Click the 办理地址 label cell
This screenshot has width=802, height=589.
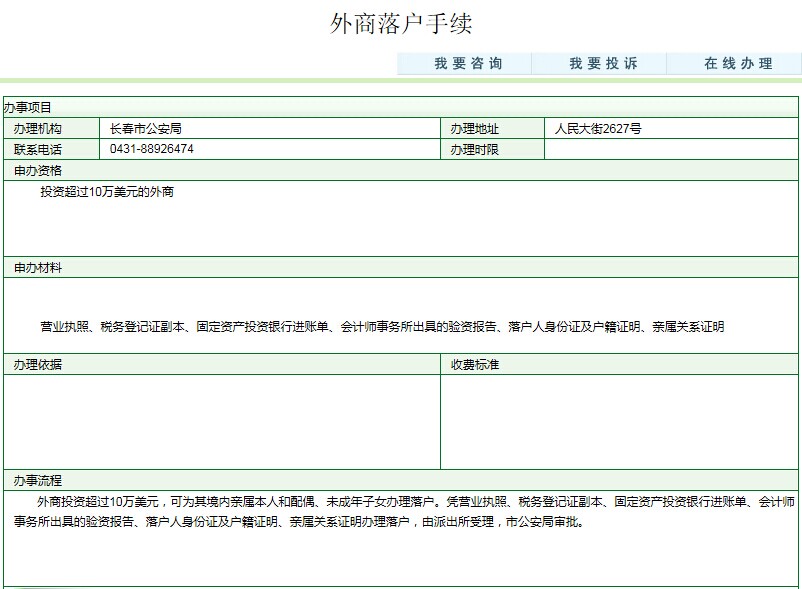pos(493,128)
